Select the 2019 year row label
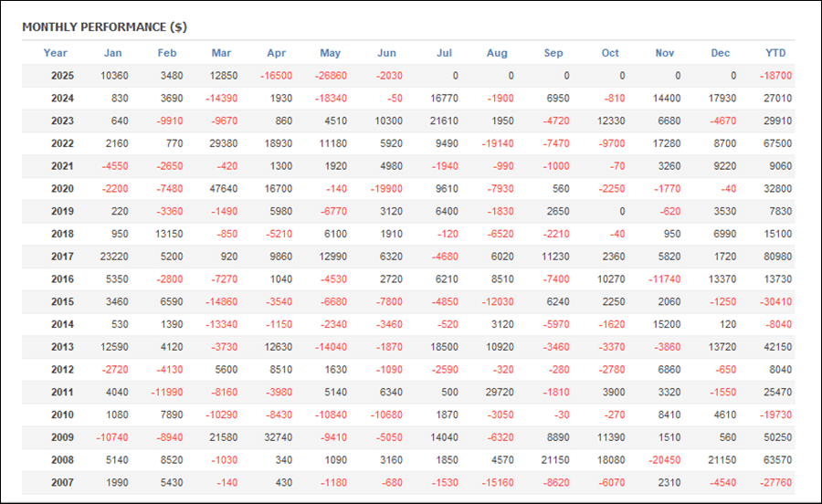 (x=62, y=211)
